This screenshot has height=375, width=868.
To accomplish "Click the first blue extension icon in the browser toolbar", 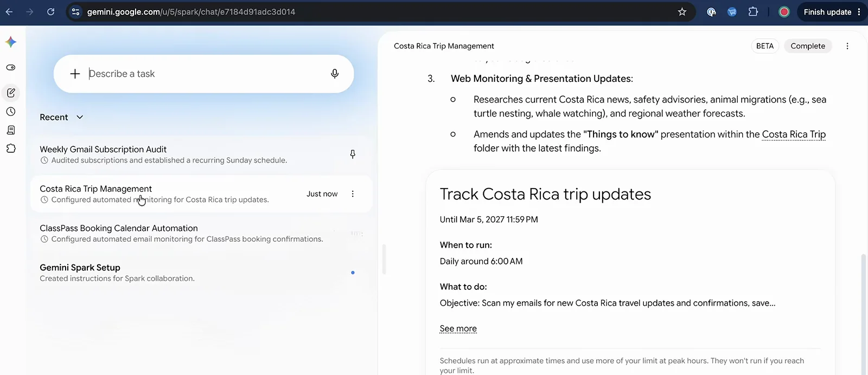I will (x=711, y=12).
